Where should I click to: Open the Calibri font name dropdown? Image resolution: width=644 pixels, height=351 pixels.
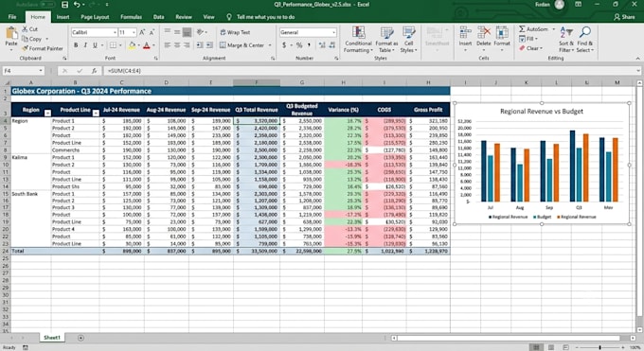coord(115,32)
